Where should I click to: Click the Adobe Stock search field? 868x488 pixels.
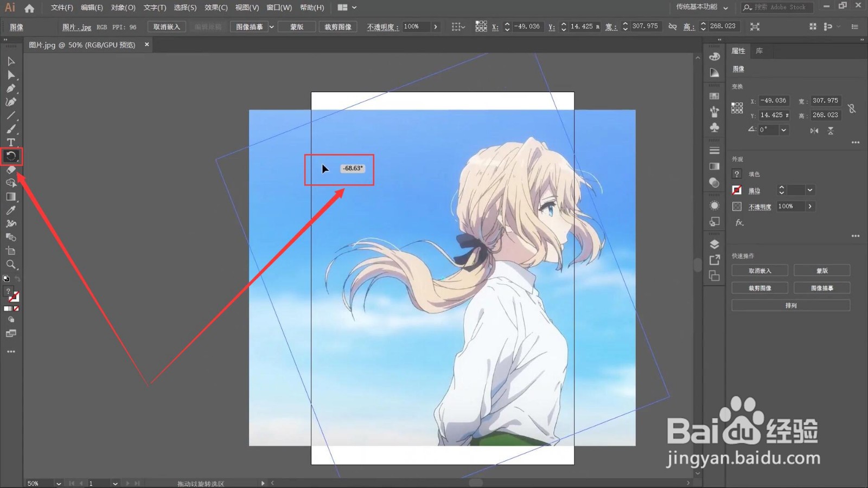pos(777,7)
